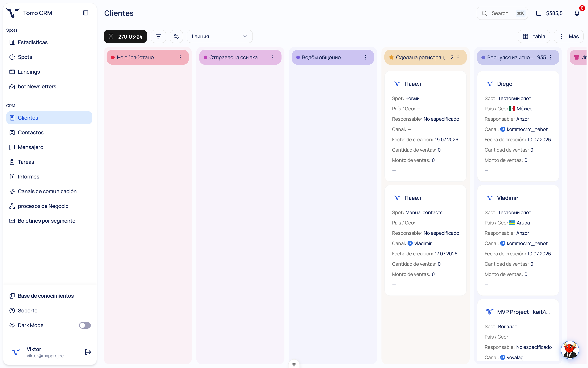
Task: Click the Aruba flag on Vladimir card
Action: coord(512,223)
